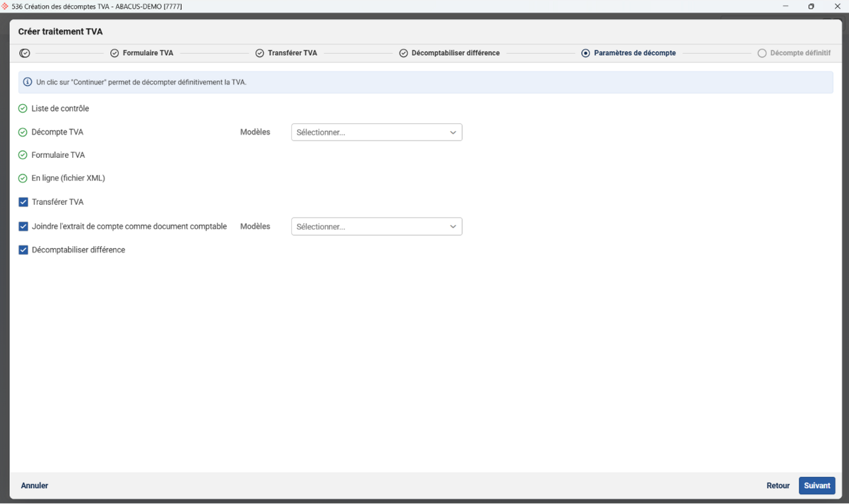Image resolution: width=849 pixels, height=504 pixels.
Task: Click green check icon next to Formulaire TVA item
Action: tap(23, 155)
